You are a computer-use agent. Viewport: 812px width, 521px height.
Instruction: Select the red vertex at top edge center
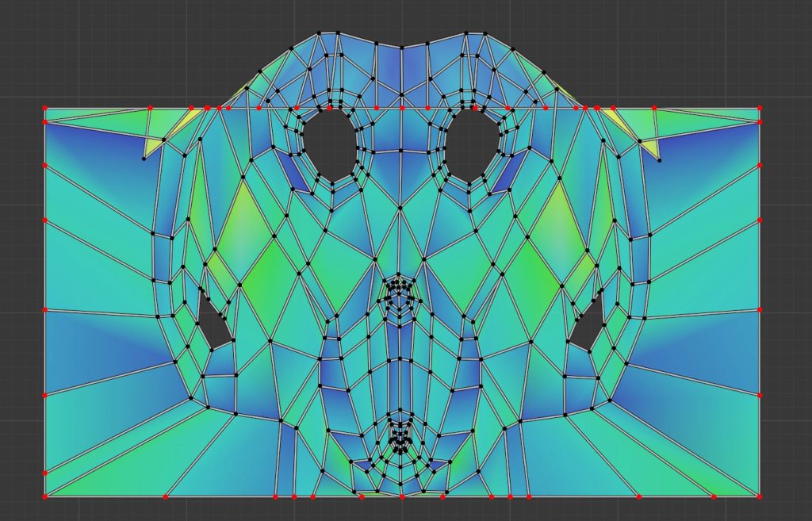point(402,107)
